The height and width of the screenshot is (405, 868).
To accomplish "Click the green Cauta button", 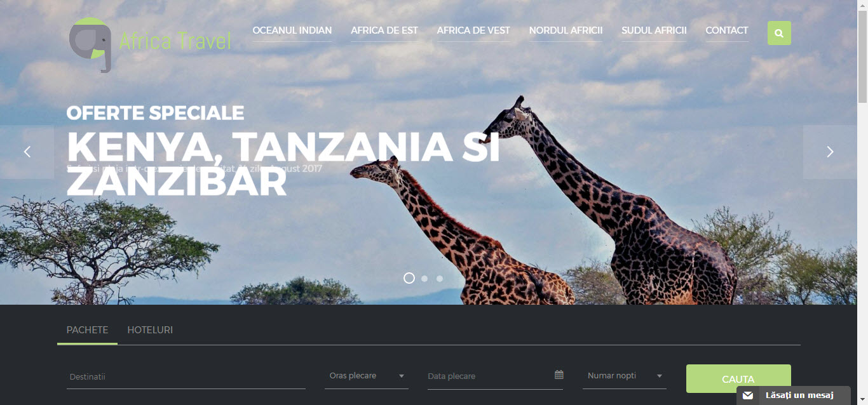I will [x=738, y=379].
